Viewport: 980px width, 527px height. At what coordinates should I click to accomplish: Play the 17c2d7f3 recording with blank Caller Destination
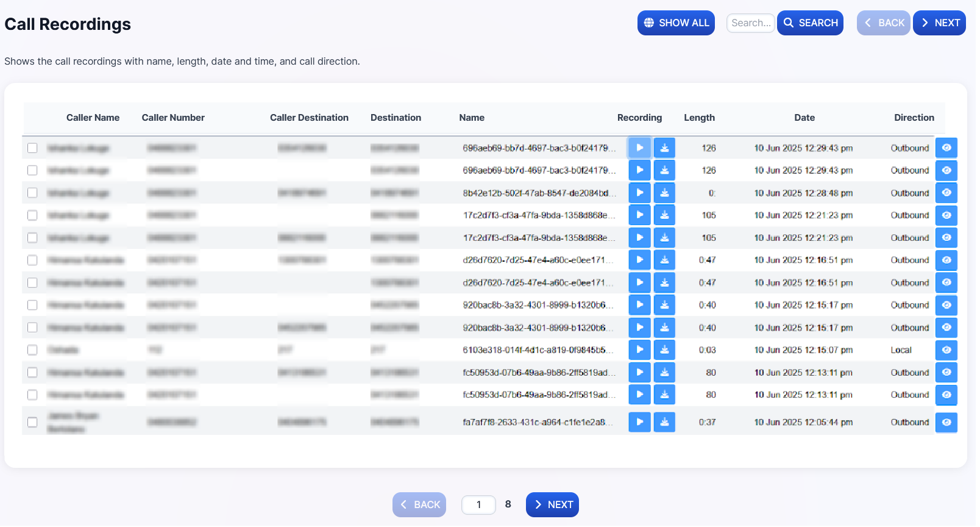(x=639, y=215)
